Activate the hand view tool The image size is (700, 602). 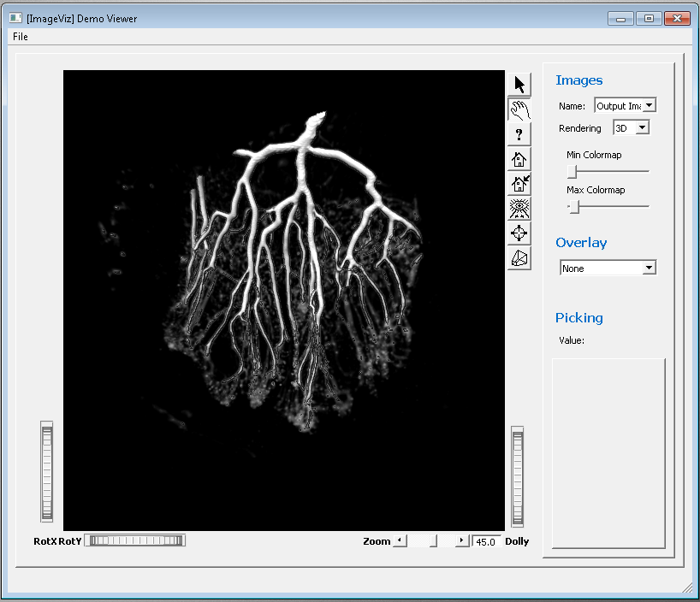[519, 109]
